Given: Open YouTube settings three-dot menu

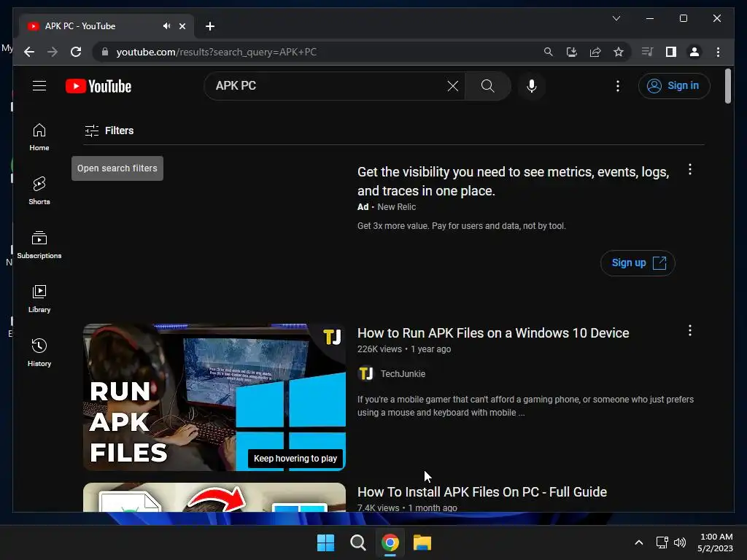Looking at the screenshot, I should (x=617, y=86).
